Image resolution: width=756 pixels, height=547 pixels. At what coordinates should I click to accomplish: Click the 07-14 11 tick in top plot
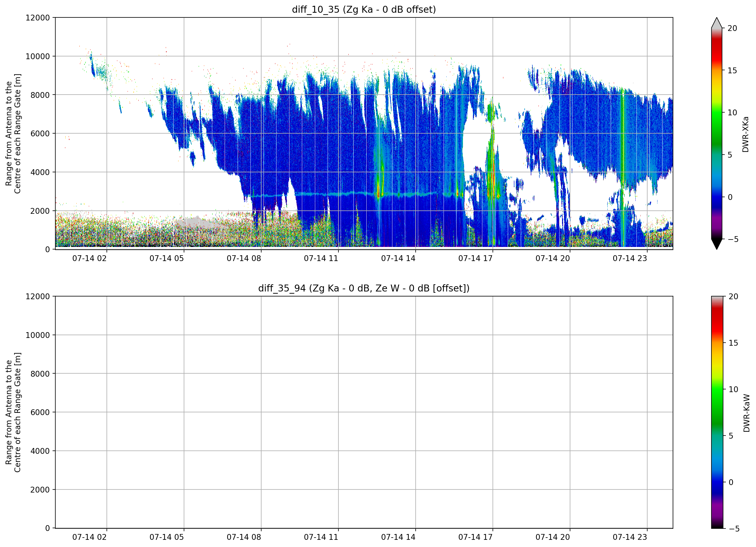321,258
